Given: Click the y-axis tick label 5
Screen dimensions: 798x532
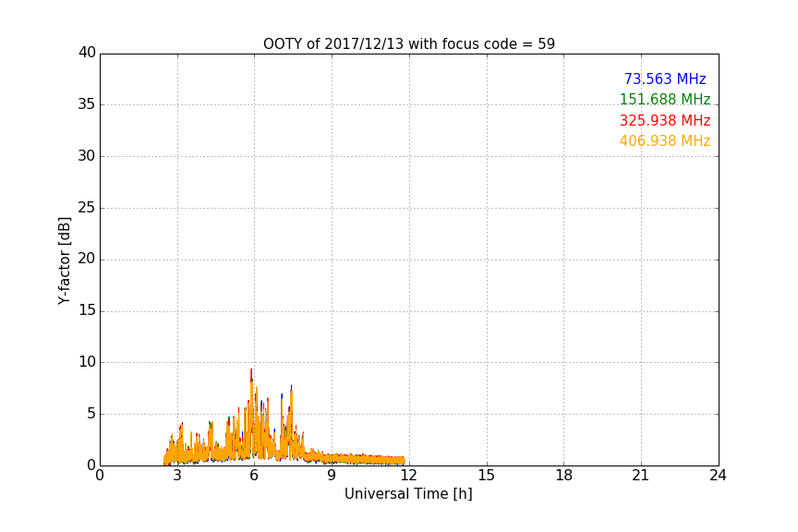Looking at the screenshot, I should (x=91, y=414).
